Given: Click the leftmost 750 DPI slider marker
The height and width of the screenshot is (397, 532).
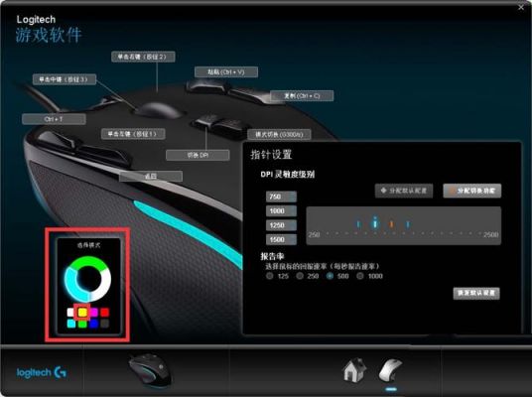Looking at the screenshot, I should click(358, 224).
